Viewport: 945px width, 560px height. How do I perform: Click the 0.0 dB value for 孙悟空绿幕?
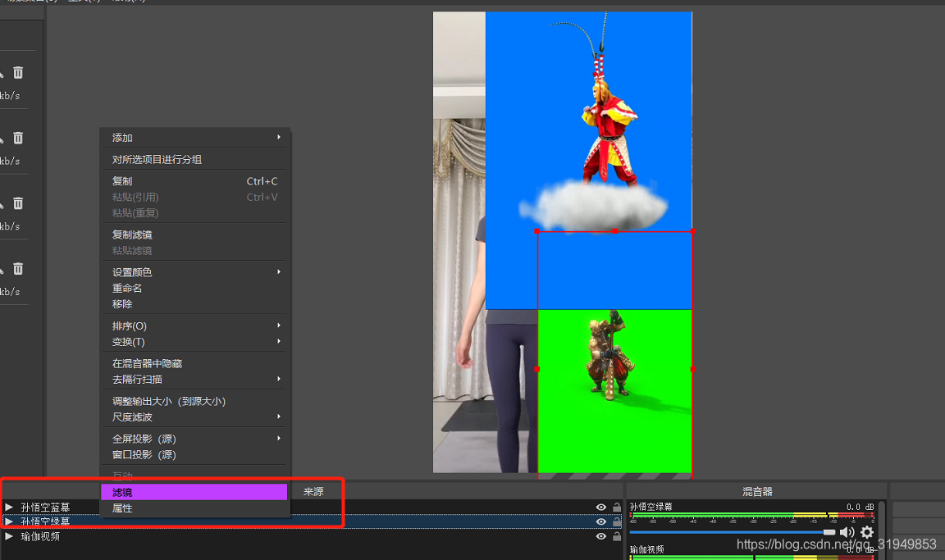[x=860, y=507]
